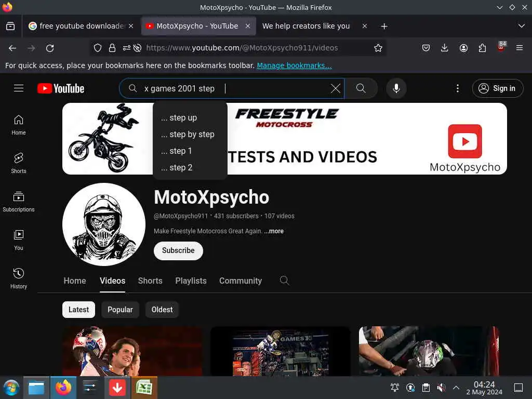532x399 pixels.
Task: Click the YouTube logo
Action: (x=61, y=88)
